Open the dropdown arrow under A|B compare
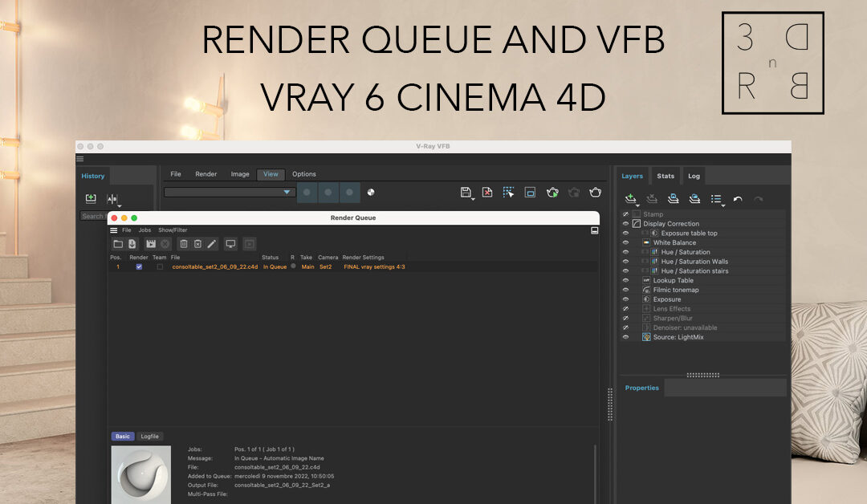The height and width of the screenshot is (504, 867). point(119,205)
